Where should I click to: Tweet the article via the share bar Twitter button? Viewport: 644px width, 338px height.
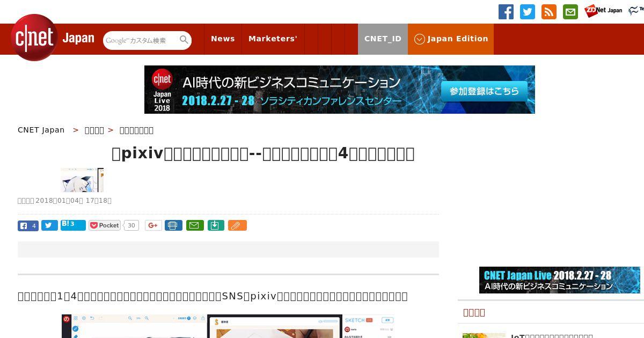(49, 225)
